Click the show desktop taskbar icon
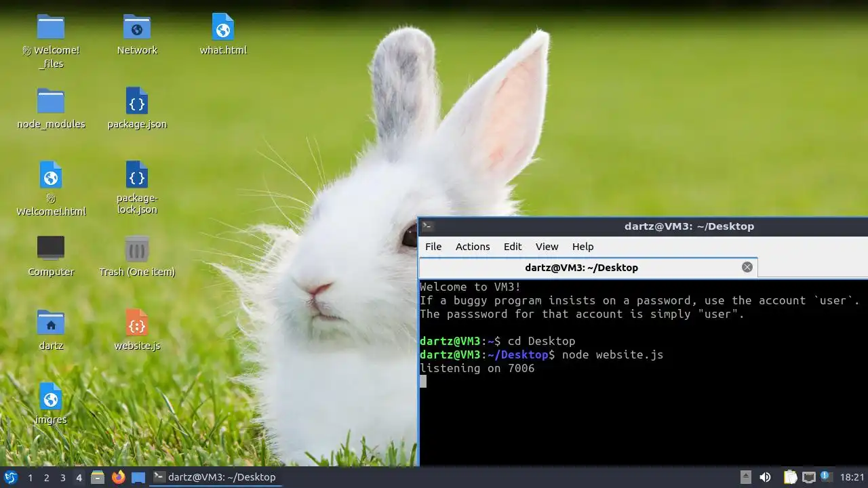 [138, 477]
